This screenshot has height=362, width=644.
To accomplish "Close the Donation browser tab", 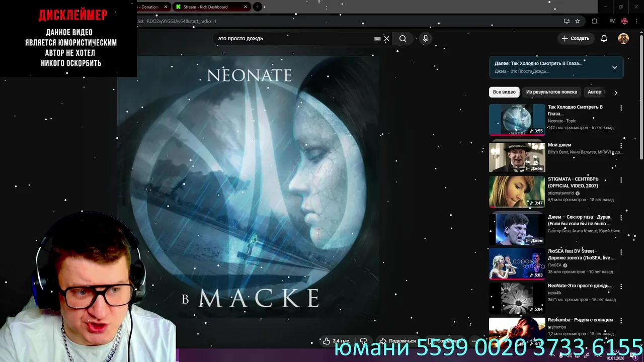I will [166, 7].
